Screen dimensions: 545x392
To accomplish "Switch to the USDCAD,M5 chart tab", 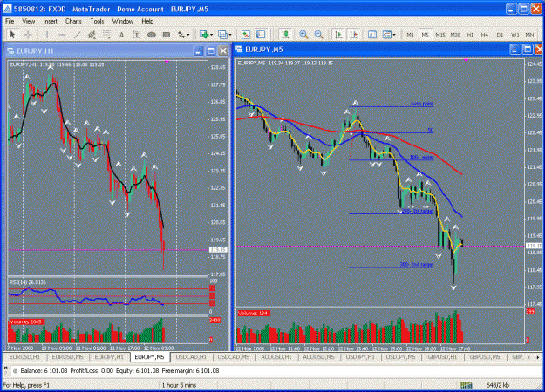I will pyautogui.click(x=233, y=357).
